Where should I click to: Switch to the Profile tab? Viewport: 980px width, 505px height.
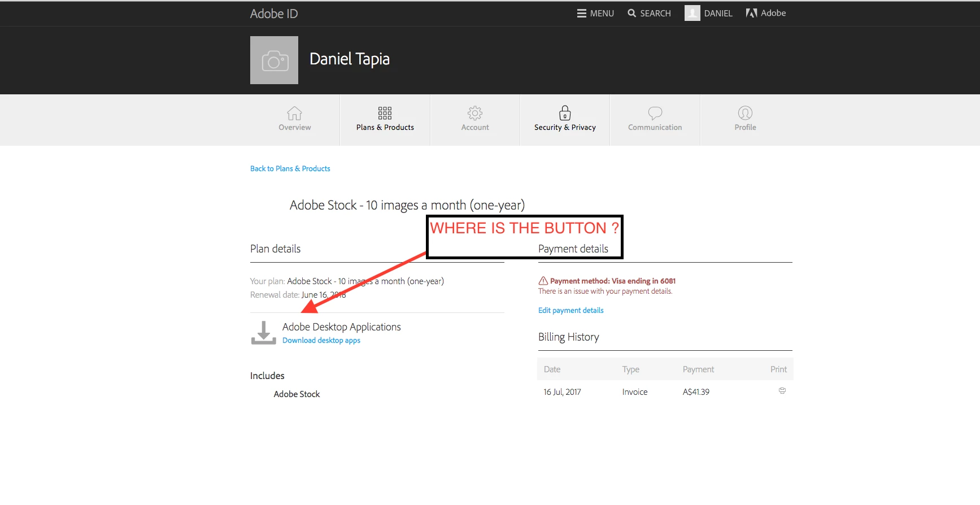coord(746,120)
